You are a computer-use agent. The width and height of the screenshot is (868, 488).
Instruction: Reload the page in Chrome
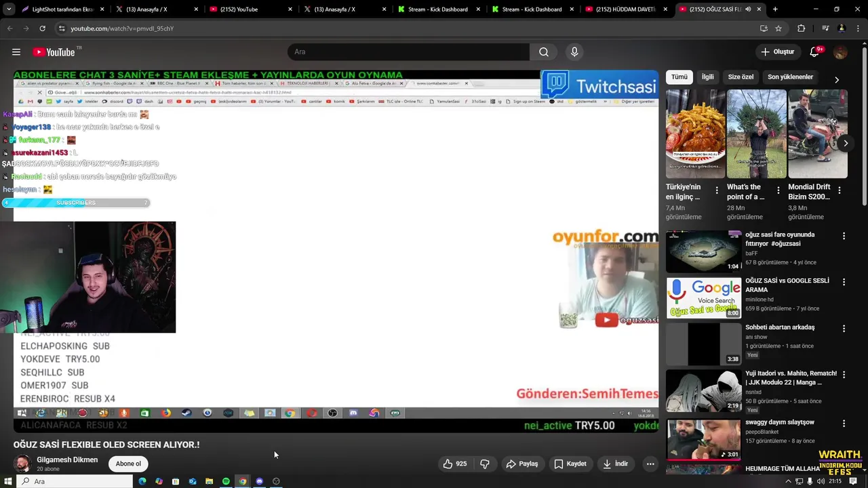[42, 28]
